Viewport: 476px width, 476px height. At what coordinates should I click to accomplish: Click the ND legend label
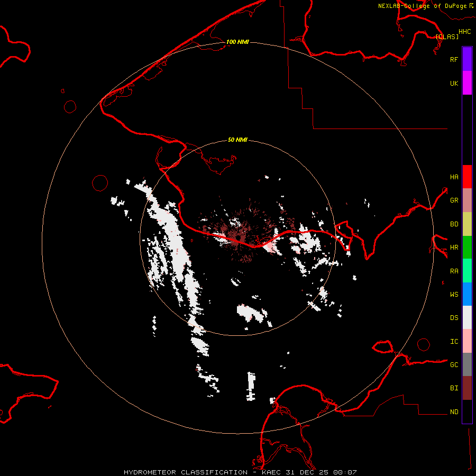pyautogui.click(x=454, y=412)
